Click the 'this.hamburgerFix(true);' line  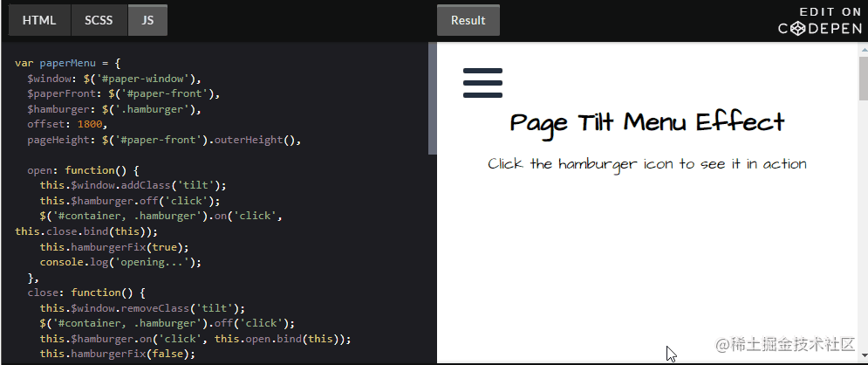[x=114, y=247]
